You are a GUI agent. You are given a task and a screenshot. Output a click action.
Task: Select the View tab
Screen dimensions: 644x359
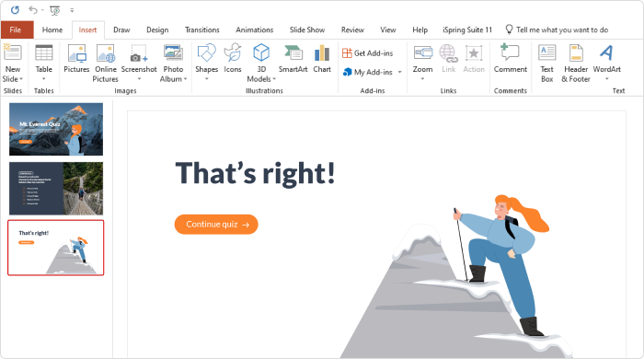click(387, 30)
